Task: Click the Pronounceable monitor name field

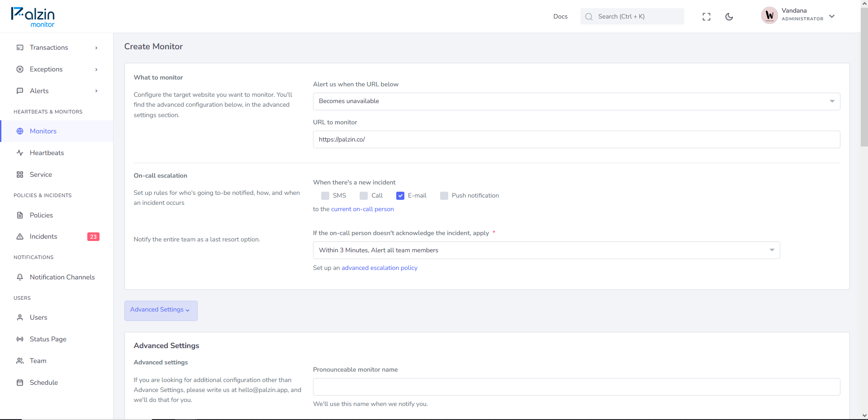Action: point(576,387)
